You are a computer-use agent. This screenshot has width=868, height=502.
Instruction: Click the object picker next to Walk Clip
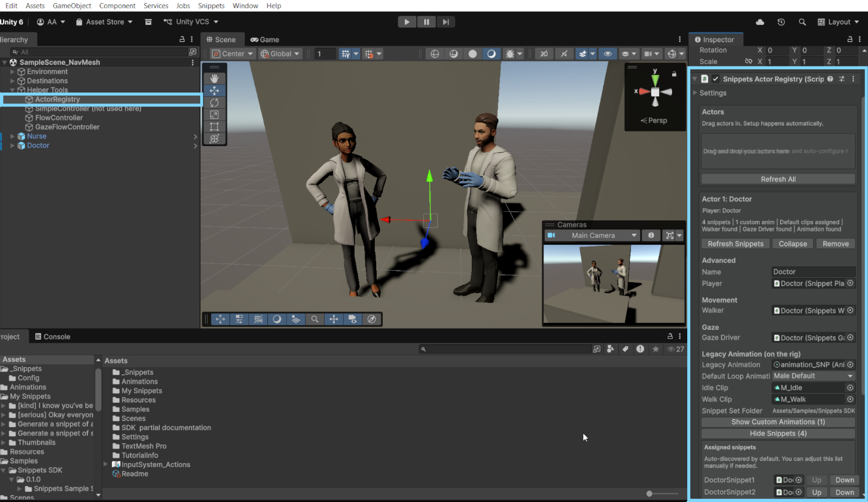[x=850, y=399]
